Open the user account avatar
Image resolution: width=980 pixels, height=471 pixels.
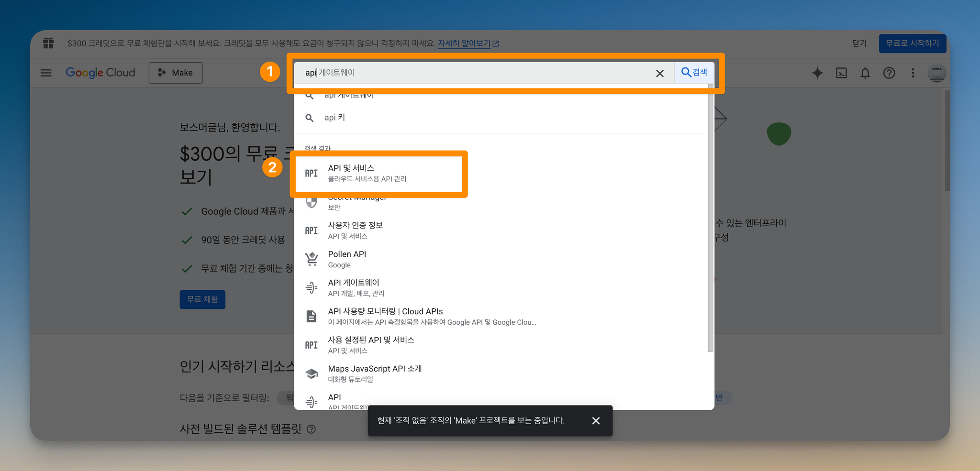click(x=936, y=73)
